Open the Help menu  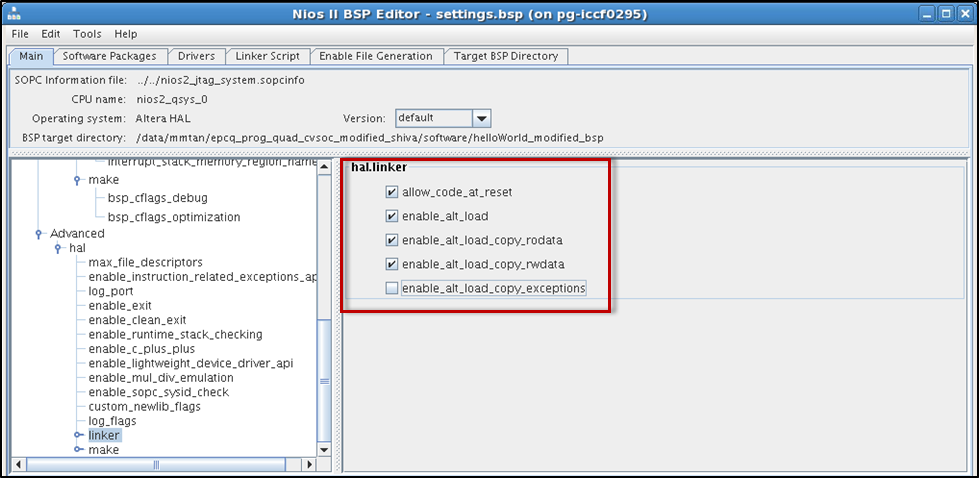tap(125, 34)
